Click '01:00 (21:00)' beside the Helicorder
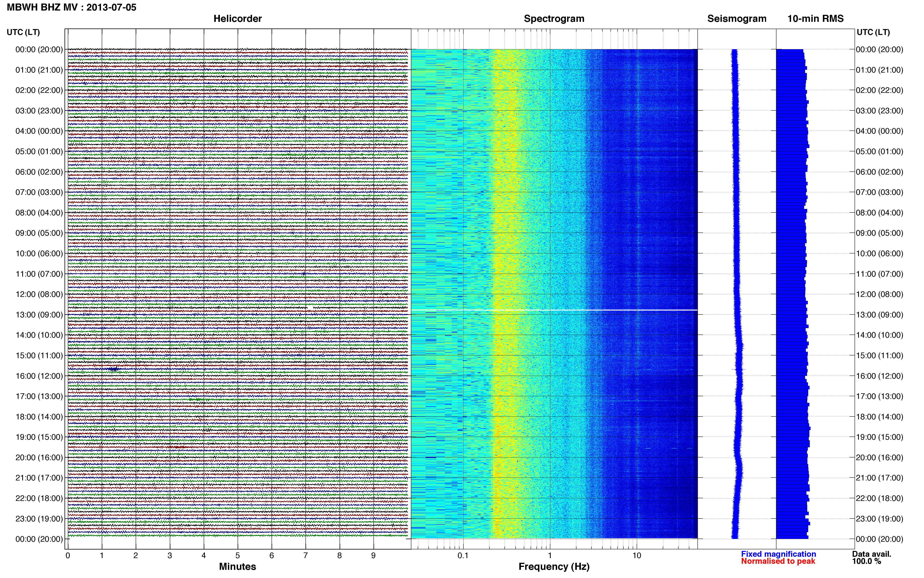Image resolution: width=924 pixels, height=578 pixels. pyautogui.click(x=39, y=70)
